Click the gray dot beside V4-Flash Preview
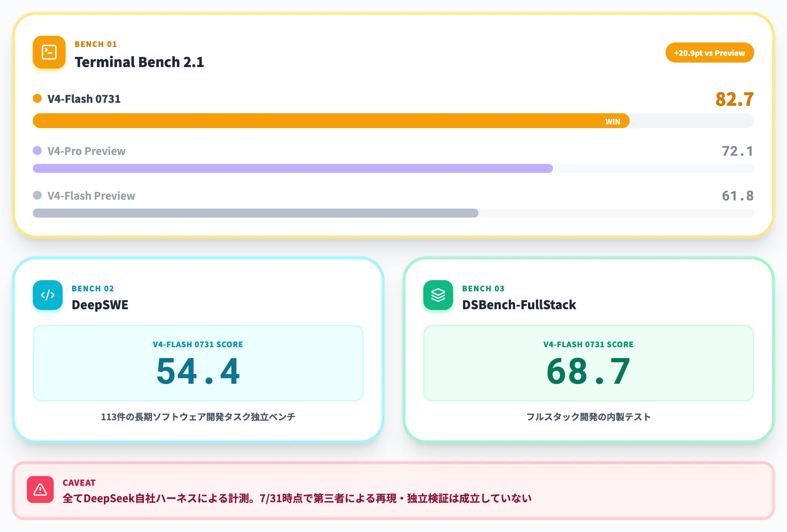The image size is (787, 532). 37,195
